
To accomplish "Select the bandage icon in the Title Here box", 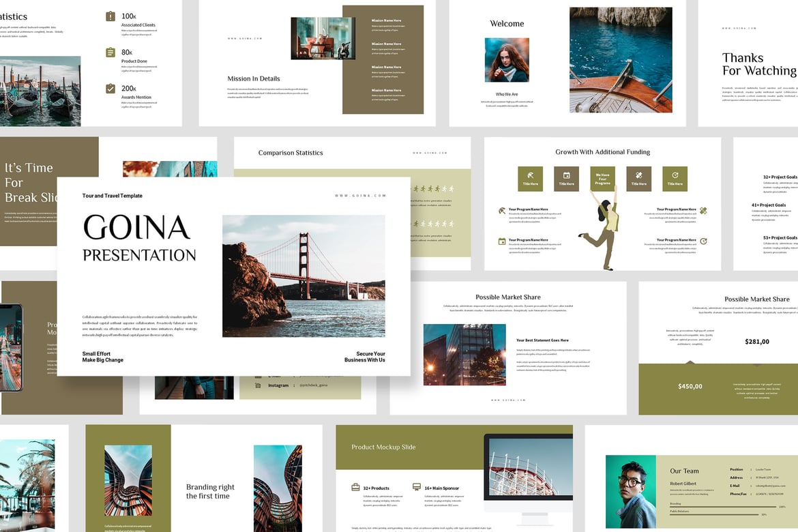I will point(638,175).
